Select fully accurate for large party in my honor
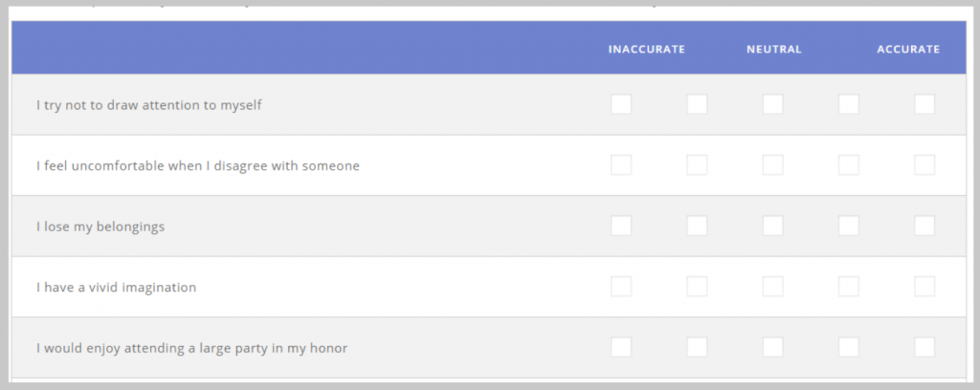980x390 pixels. [924, 347]
